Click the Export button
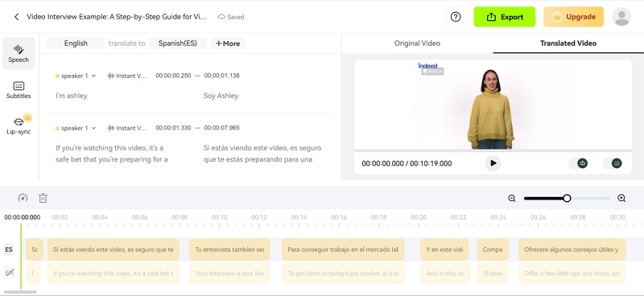 click(505, 17)
